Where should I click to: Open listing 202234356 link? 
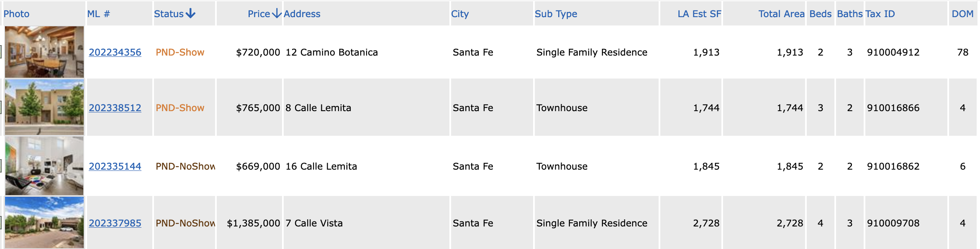[x=115, y=52]
